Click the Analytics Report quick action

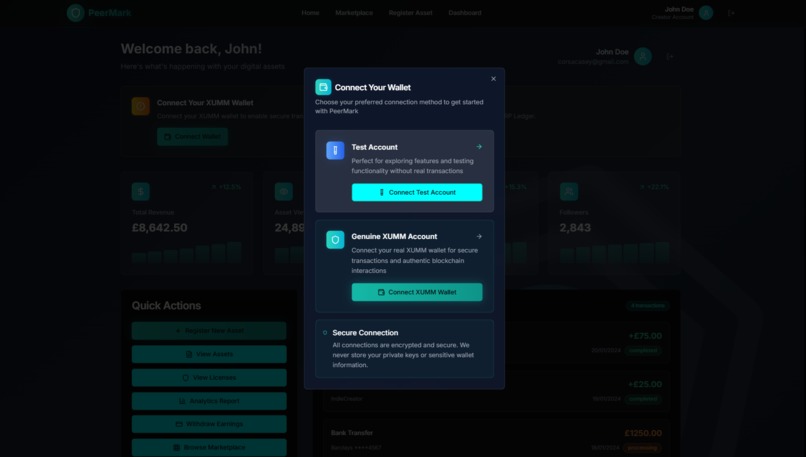click(x=209, y=401)
